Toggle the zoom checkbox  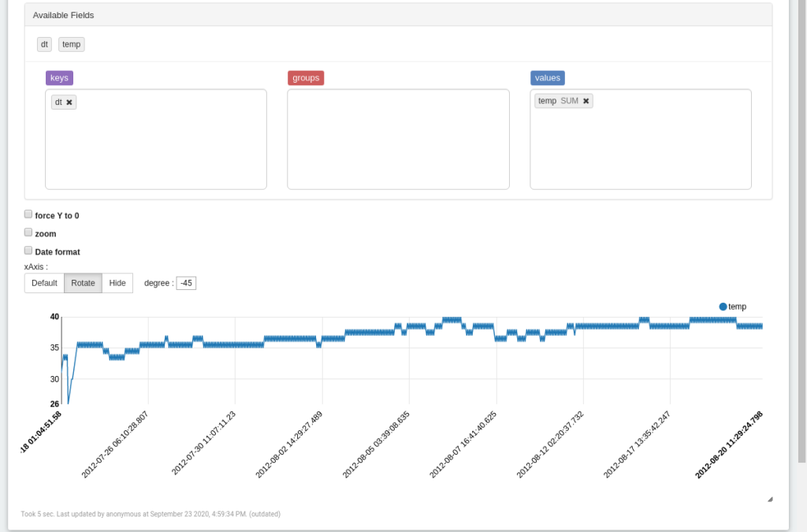(x=28, y=233)
